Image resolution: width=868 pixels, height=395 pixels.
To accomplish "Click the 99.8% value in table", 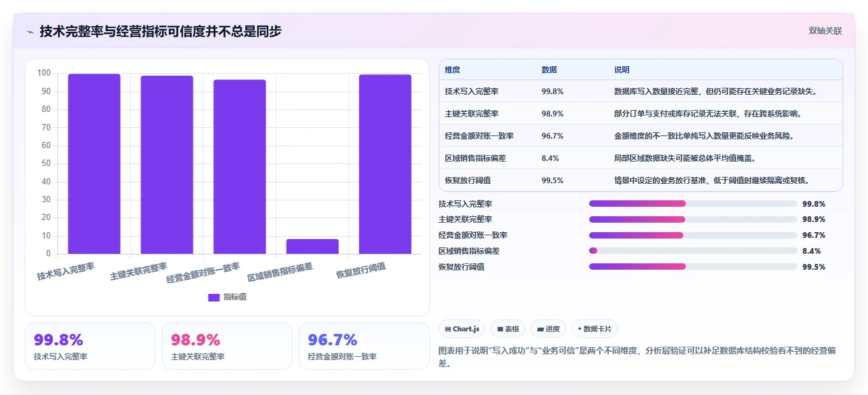I will [552, 92].
